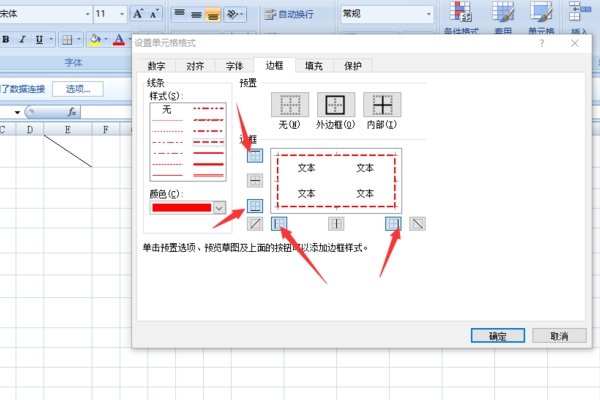Switch to the 对齐 tab
Image resolution: width=600 pixels, height=400 pixels.
click(x=195, y=66)
